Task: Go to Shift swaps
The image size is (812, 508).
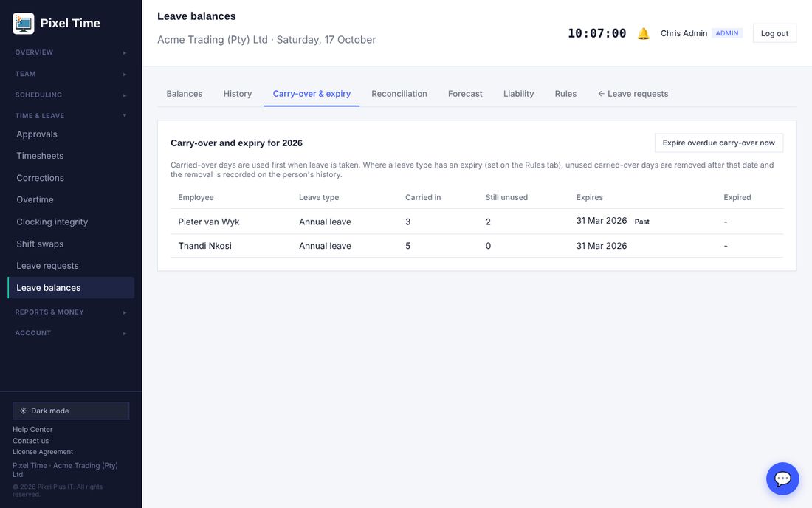Action: coord(71,244)
